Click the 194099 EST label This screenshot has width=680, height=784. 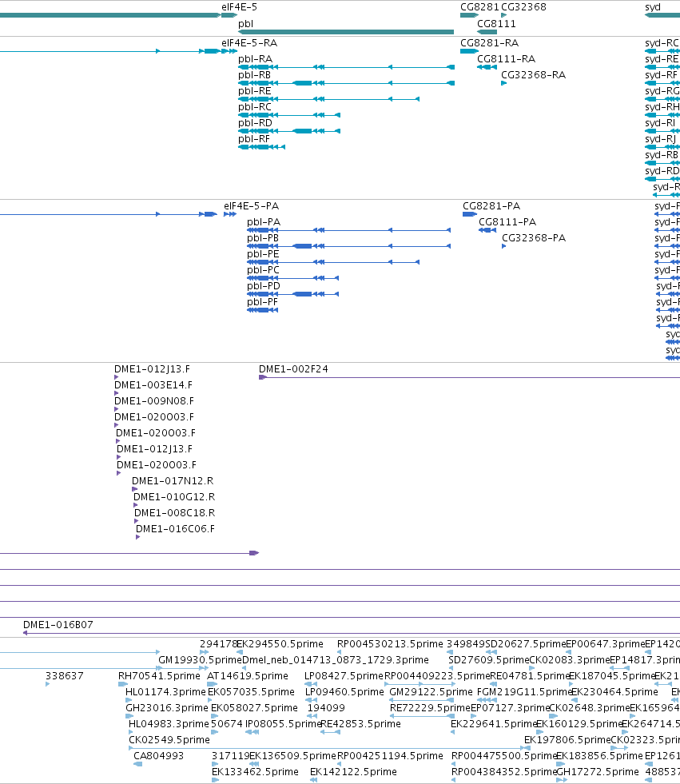(326, 708)
